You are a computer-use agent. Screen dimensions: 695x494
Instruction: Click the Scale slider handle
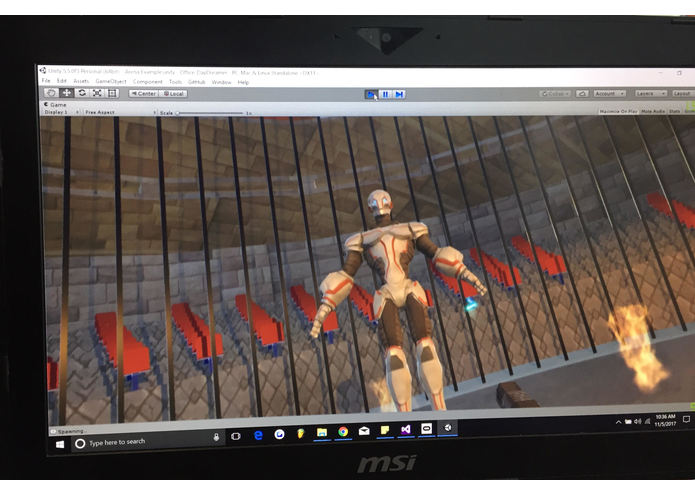178,113
